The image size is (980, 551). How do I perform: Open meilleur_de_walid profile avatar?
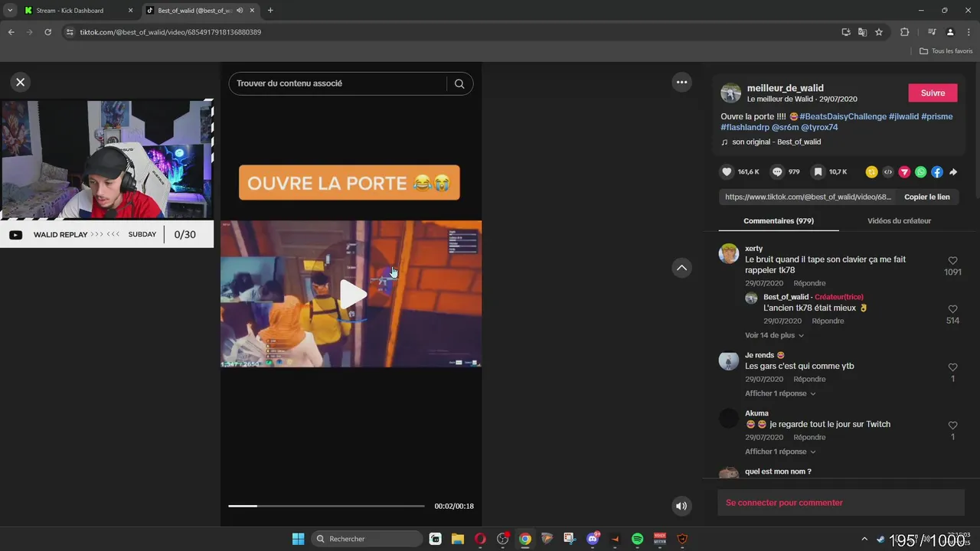(731, 93)
